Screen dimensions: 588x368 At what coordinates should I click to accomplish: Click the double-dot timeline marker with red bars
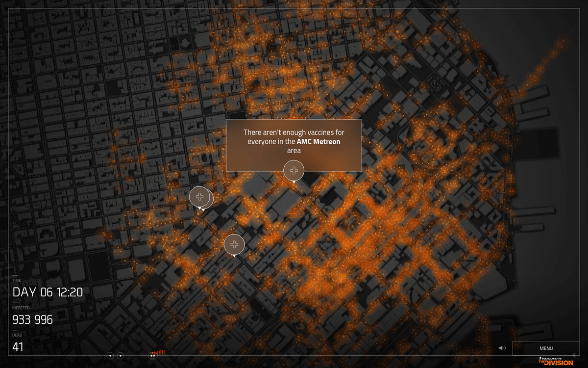(153, 356)
